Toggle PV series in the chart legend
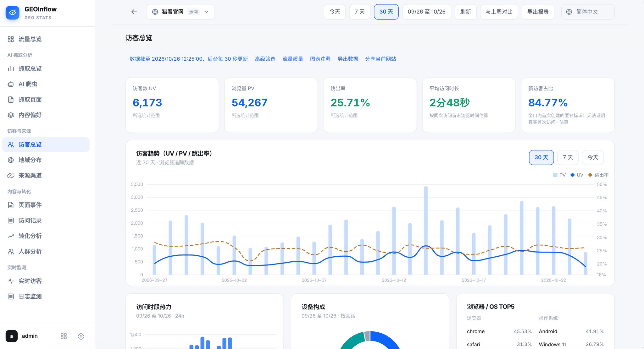 pos(559,175)
